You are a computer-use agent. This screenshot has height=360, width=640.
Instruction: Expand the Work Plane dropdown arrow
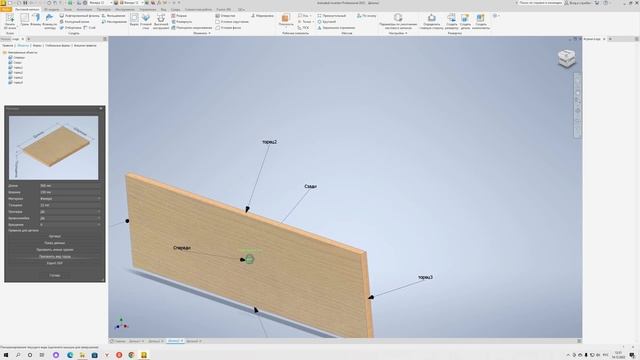click(286, 28)
